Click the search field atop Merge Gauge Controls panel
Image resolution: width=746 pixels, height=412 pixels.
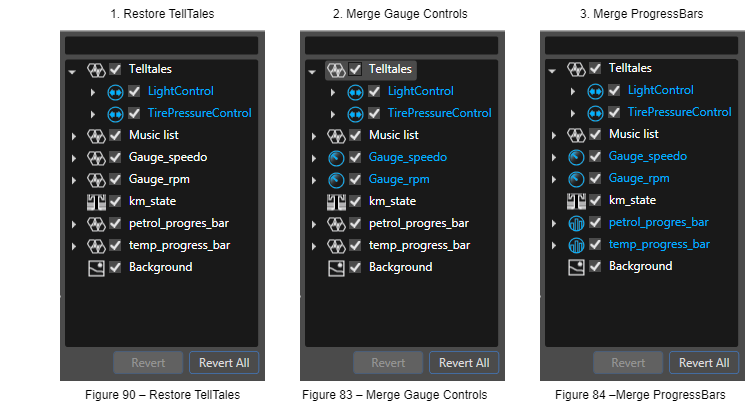[402, 46]
